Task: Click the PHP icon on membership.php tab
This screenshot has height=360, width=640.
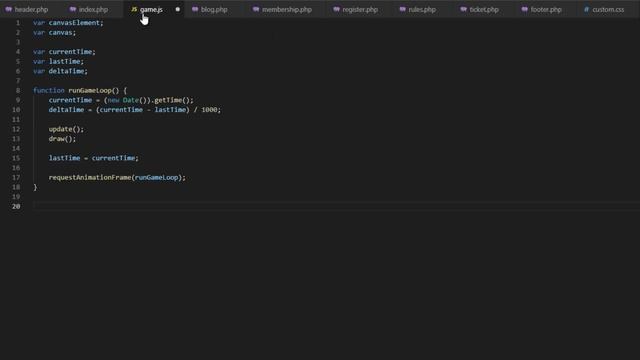Action: pyautogui.click(x=256, y=9)
